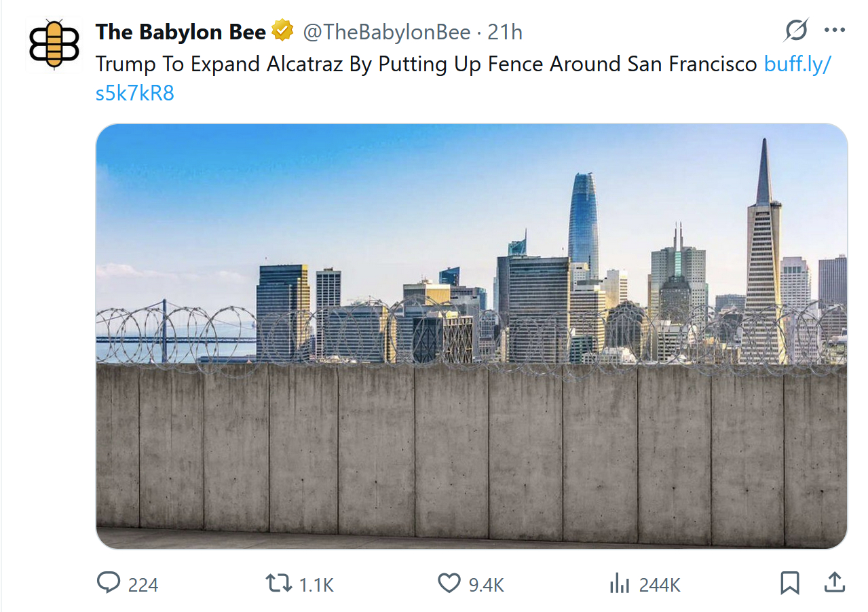Open the San Francisco wall image

coord(472,336)
